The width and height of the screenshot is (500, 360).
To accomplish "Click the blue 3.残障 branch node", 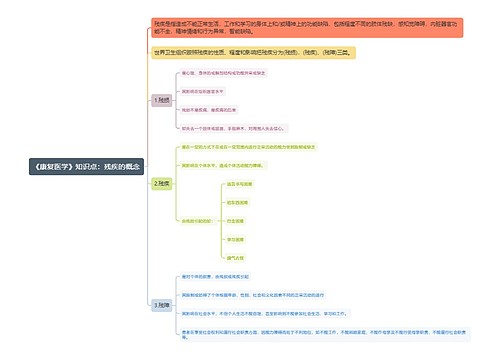I will [162, 305].
